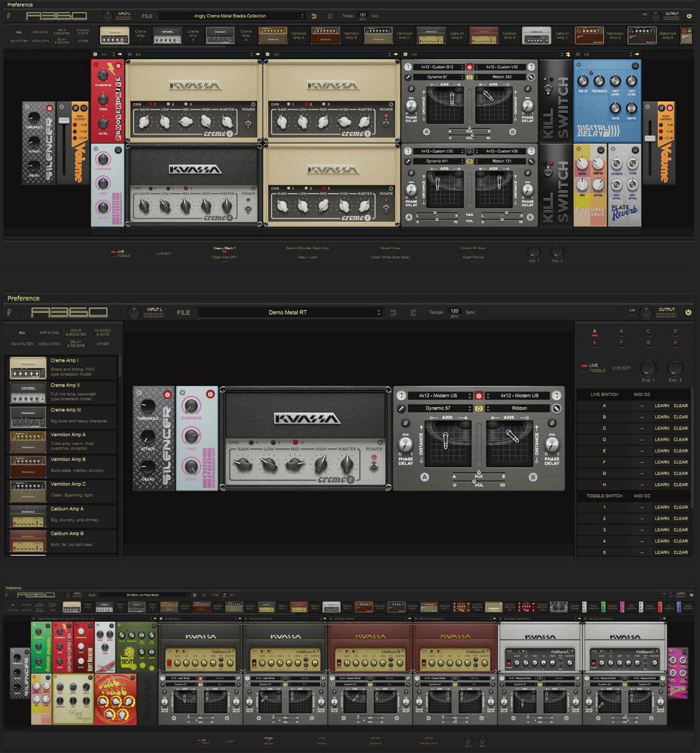Open 4x12 - Custom G12 cabinet dropdown
The image size is (700, 753).
tap(439, 67)
